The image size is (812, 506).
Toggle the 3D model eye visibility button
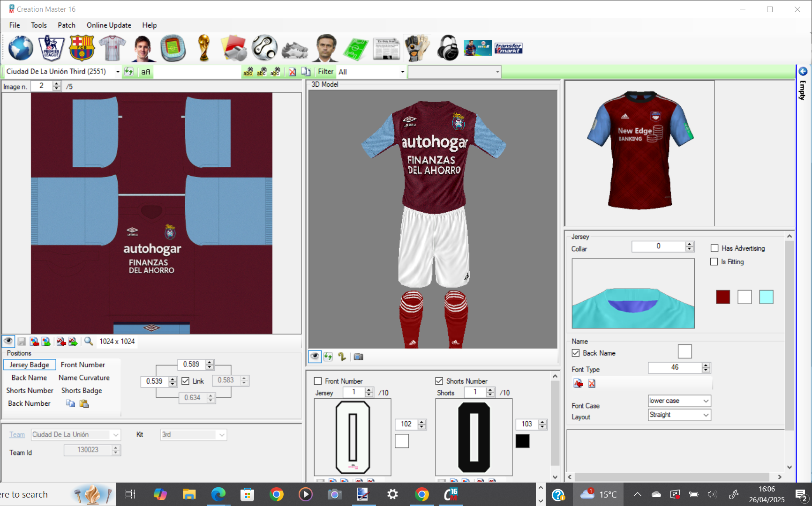(x=315, y=357)
